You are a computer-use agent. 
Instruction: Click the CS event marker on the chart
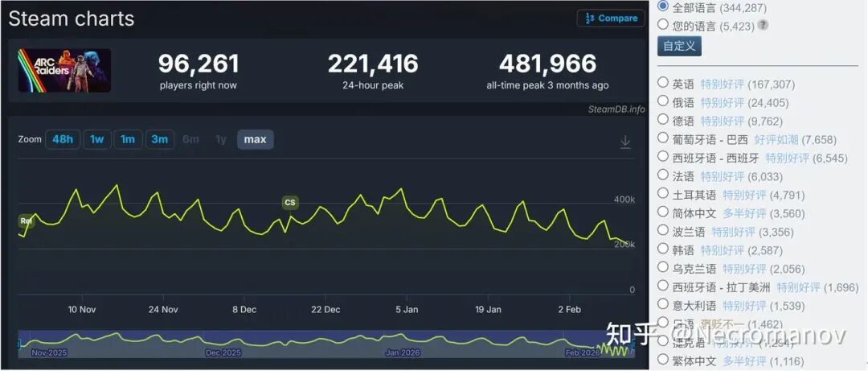(289, 203)
